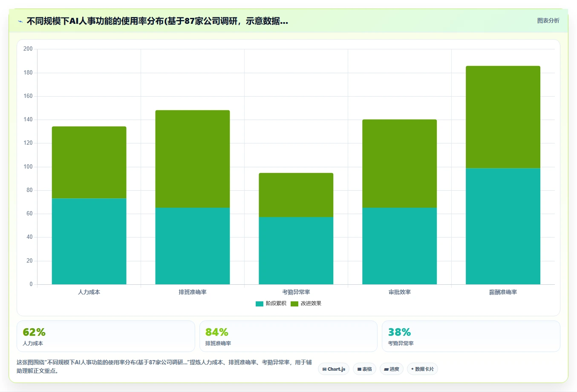Click the teal bar segment for 人力成本
This screenshot has width=577, height=392.
(89, 241)
